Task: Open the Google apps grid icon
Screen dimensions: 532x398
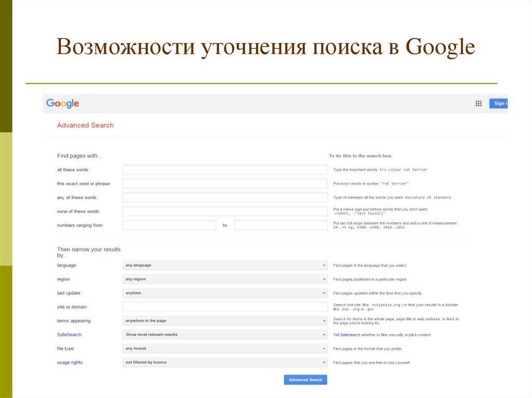Action: [x=478, y=103]
